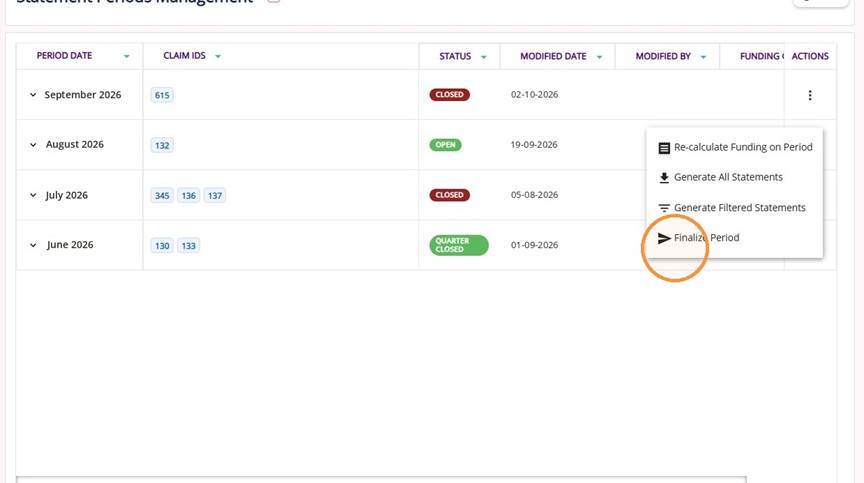Open claim ID 345 chip
The width and height of the screenshot is (864, 483).
click(x=162, y=196)
